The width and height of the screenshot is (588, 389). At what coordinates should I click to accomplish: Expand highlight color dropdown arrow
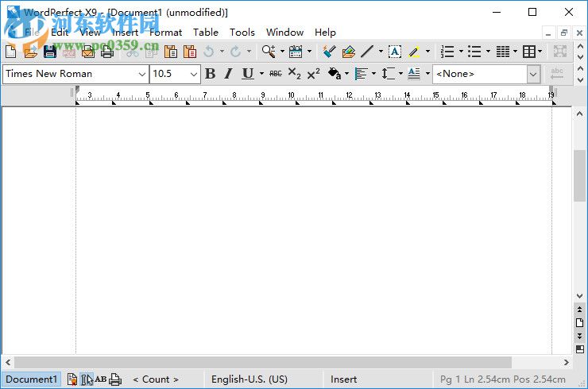[x=427, y=52]
